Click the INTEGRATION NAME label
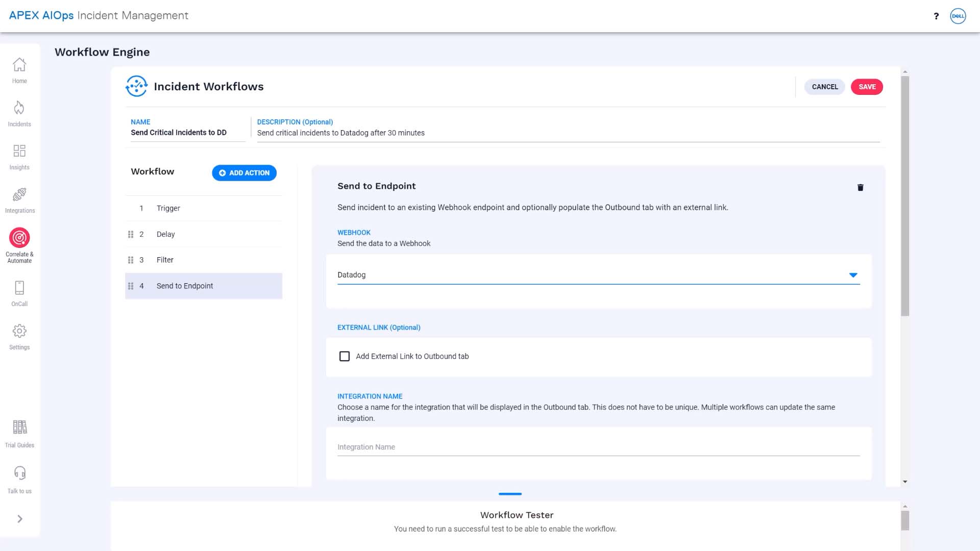 [x=370, y=396]
